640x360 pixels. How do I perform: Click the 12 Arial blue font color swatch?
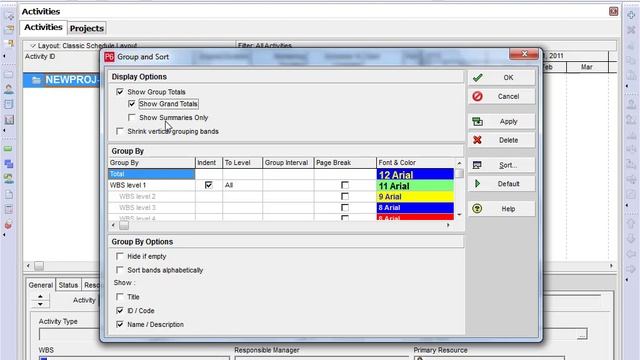point(415,174)
